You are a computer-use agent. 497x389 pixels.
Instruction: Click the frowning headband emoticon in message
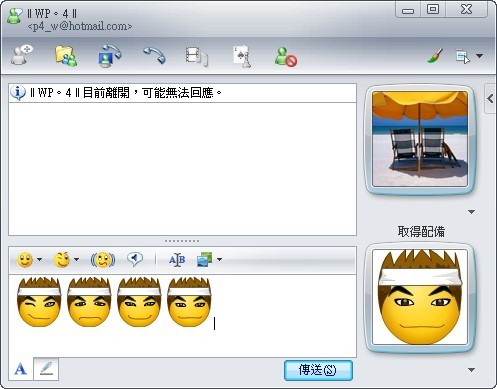click(x=89, y=301)
